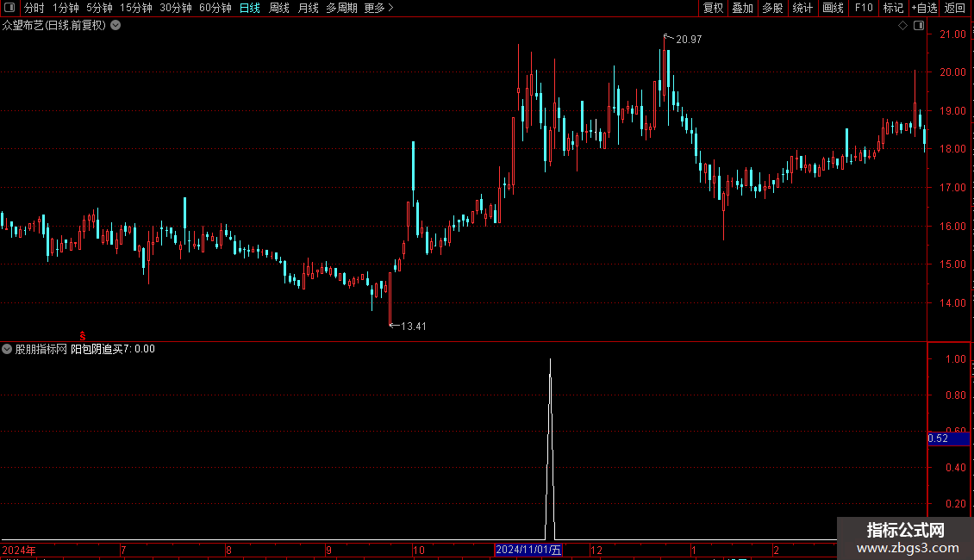Click the 众望布艺(日线.前复权) chart title

click(x=54, y=26)
